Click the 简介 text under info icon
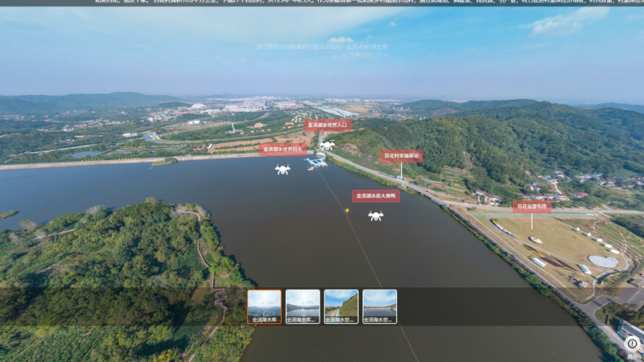 tap(632, 356)
